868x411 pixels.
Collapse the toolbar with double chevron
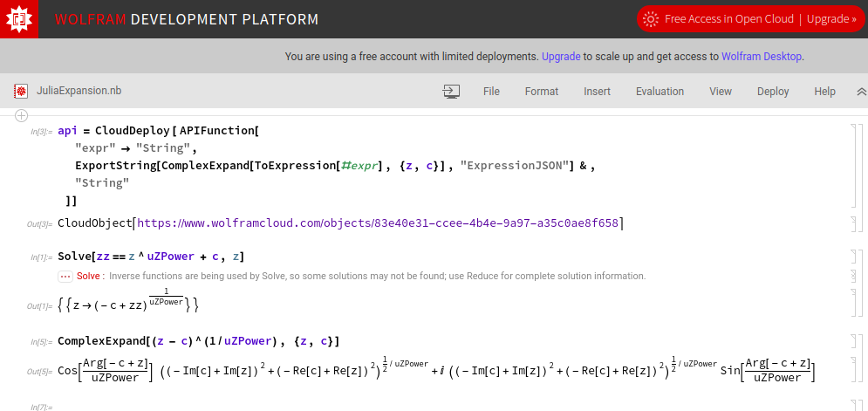(861, 91)
